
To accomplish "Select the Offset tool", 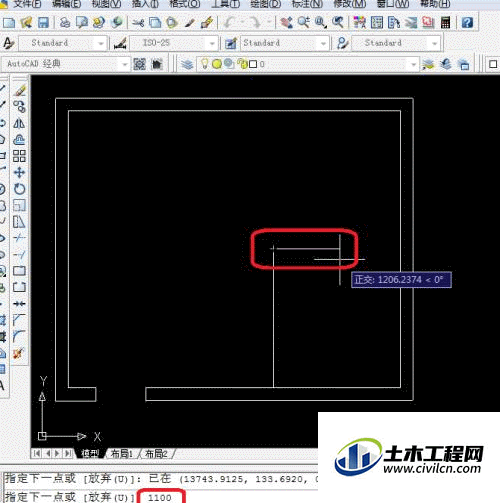I will coord(19,140).
